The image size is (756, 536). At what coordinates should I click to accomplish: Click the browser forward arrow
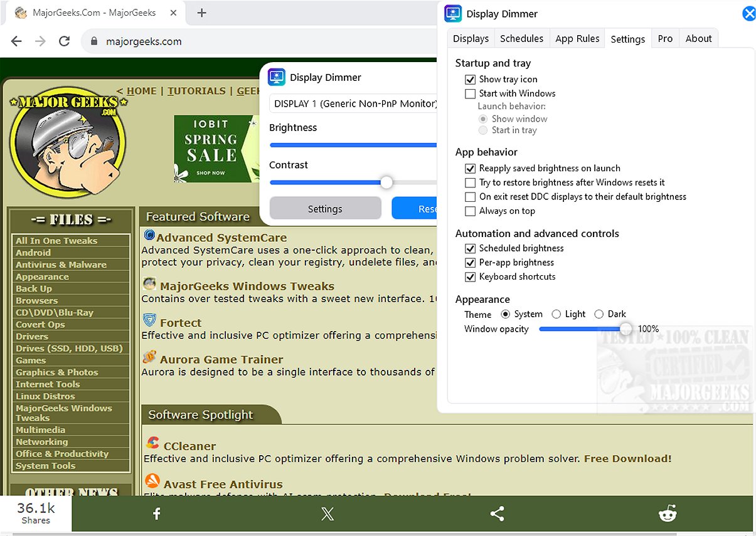click(x=40, y=41)
